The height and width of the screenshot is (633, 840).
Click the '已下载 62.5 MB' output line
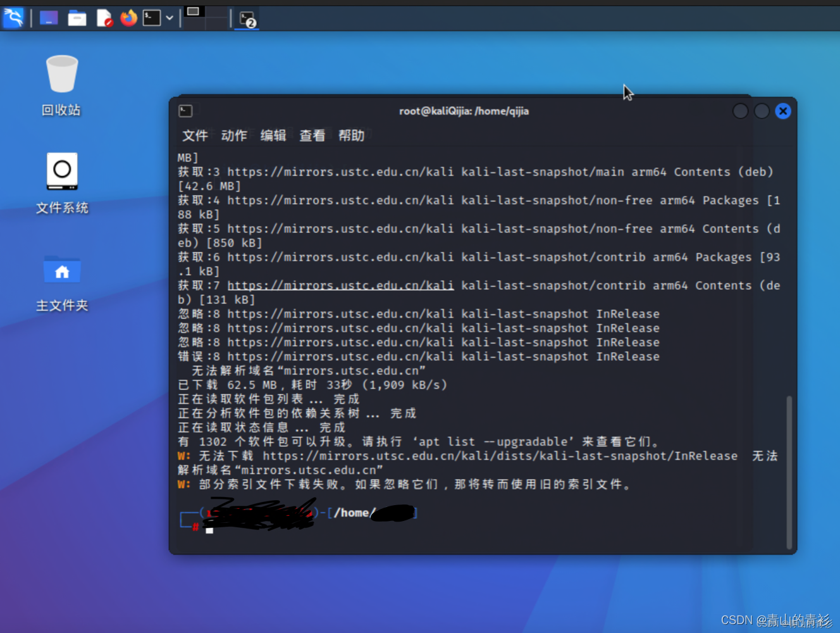click(312, 385)
